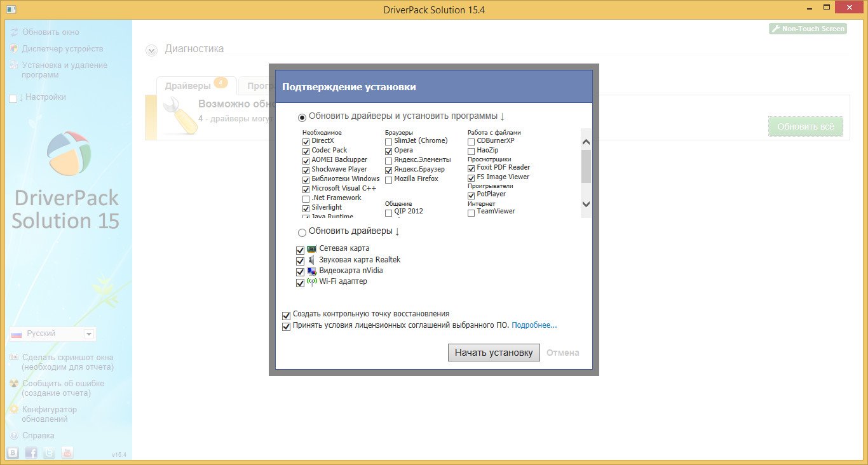The width and height of the screenshot is (868, 465).
Task: Click the Help icon in sidebar
Action: click(x=14, y=436)
